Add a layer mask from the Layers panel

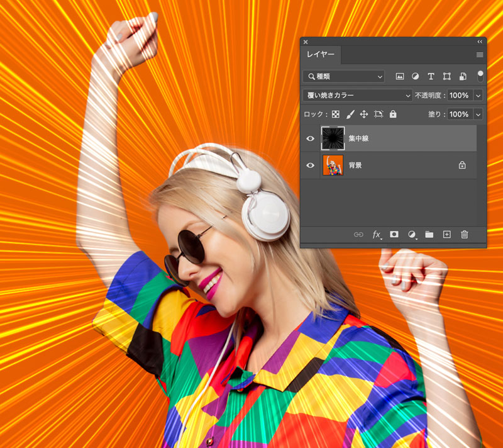pyautogui.click(x=394, y=234)
